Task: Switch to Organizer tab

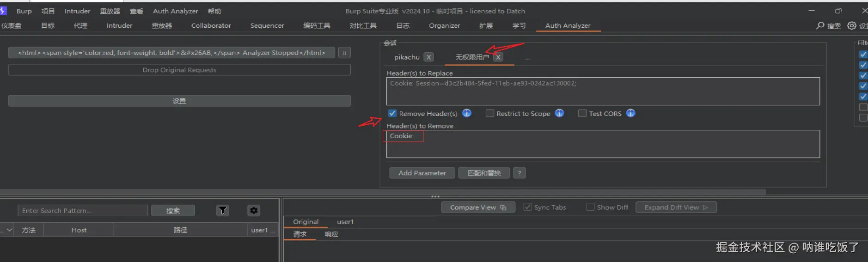Action: (x=444, y=26)
